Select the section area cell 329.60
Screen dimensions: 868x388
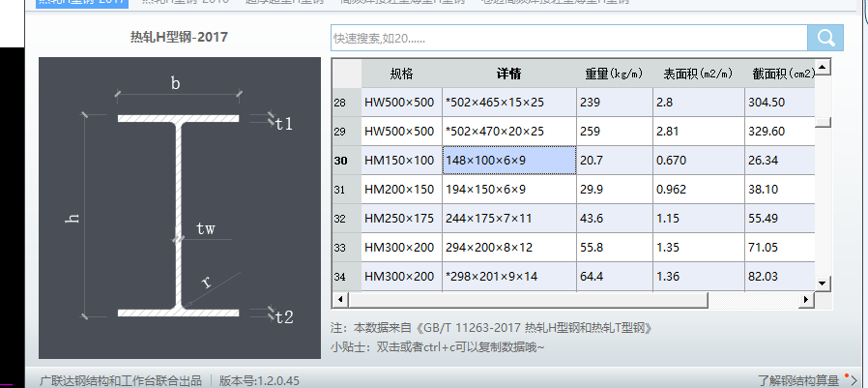coord(779,132)
